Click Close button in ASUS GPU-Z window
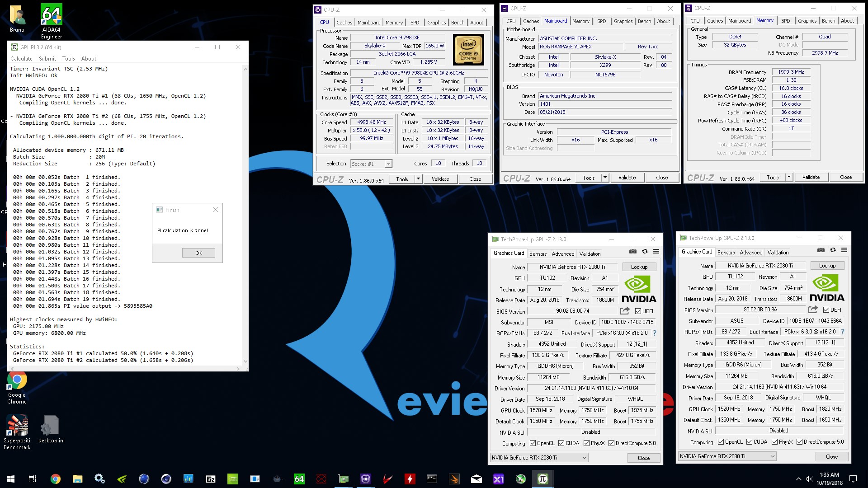868x488 pixels. [832, 457]
